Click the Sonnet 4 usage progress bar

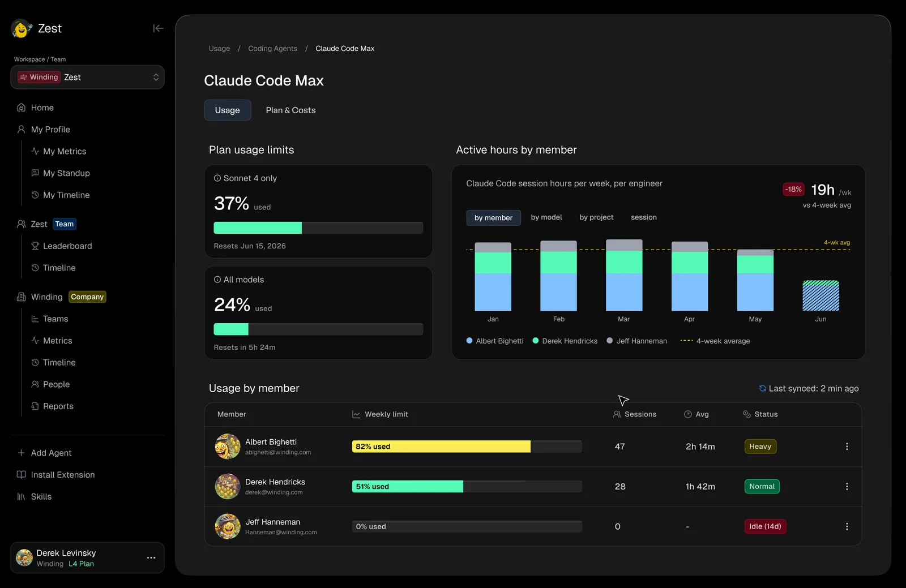tap(318, 228)
